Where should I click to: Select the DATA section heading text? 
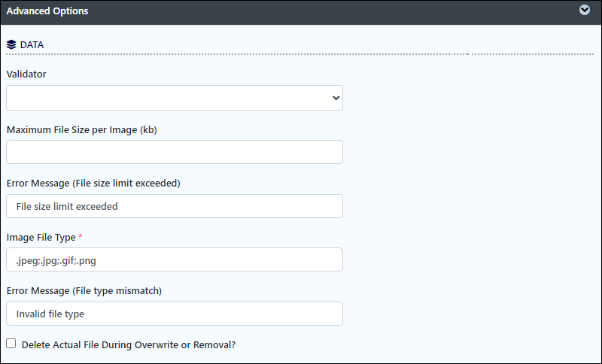tap(32, 45)
